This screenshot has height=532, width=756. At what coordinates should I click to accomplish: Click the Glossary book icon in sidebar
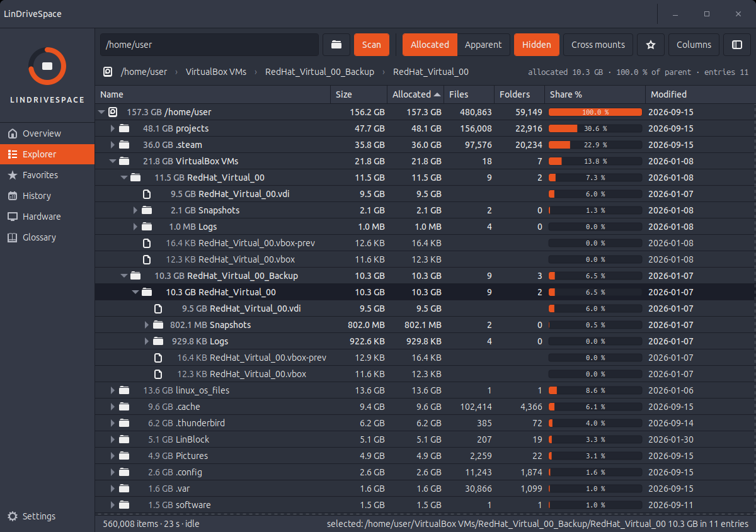coord(12,237)
